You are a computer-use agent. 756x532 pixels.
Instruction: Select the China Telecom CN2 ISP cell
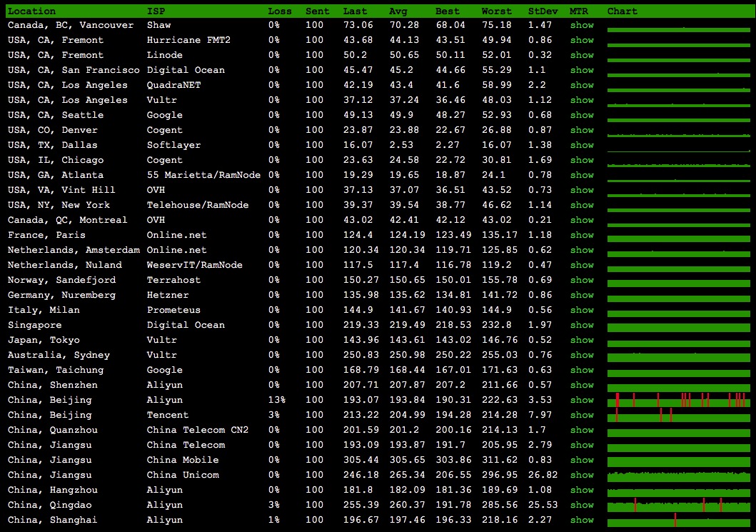(198, 430)
